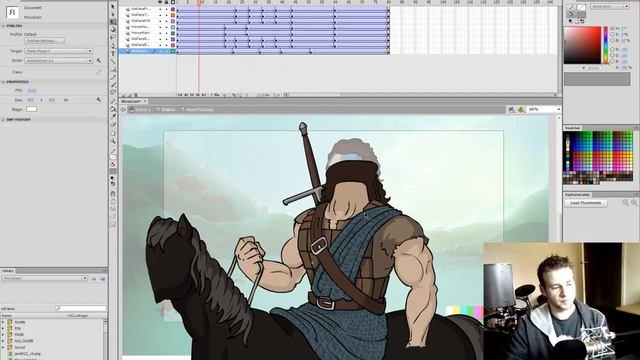Pick the 3D Rotation tool
Image resolution: width=640 pixels, height=360 pixels.
[113, 29]
